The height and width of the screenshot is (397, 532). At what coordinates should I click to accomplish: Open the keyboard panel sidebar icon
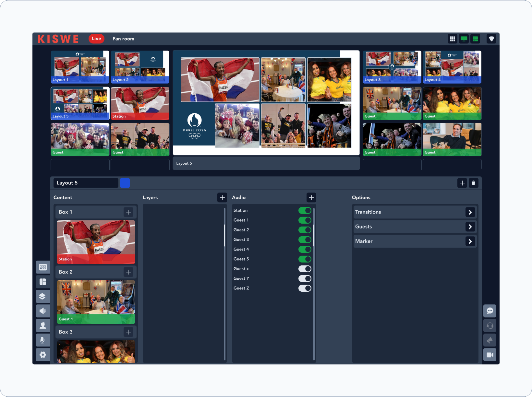click(x=43, y=267)
